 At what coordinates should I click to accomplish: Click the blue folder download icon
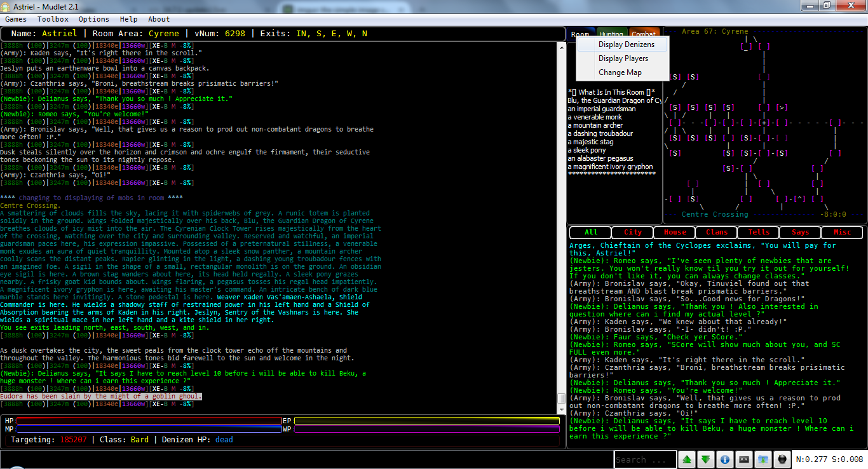tap(763, 459)
